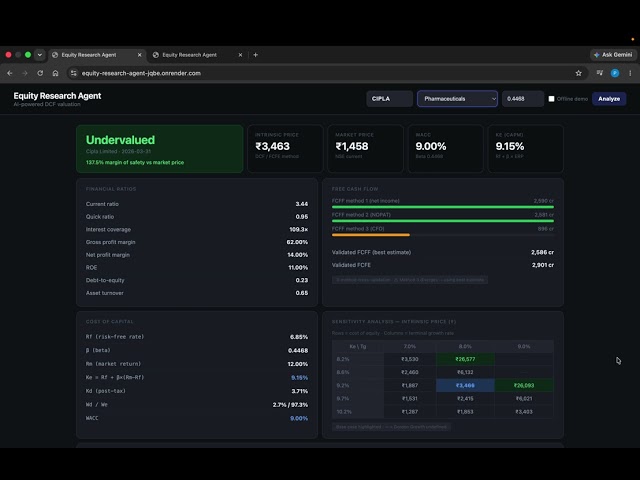Open the tab search chevron
This screenshot has width=640, height=480.
40,55
